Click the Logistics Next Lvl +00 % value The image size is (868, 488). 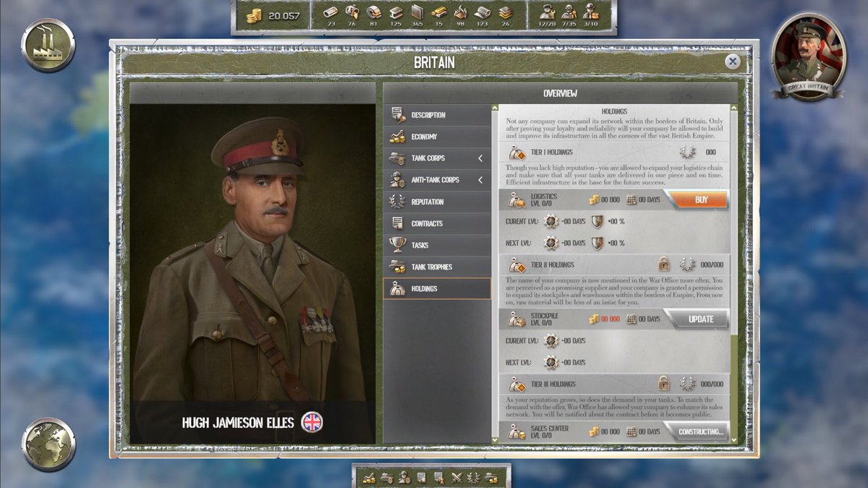[616, 243]
